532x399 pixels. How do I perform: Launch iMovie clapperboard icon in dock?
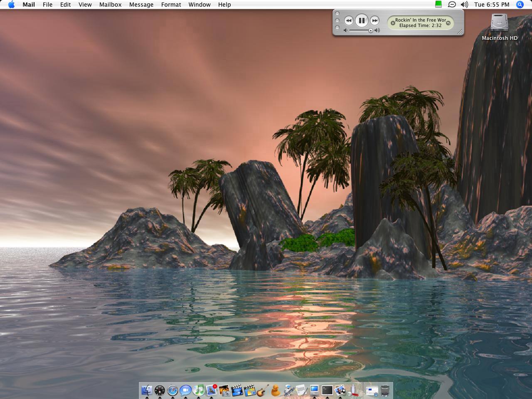237,390
